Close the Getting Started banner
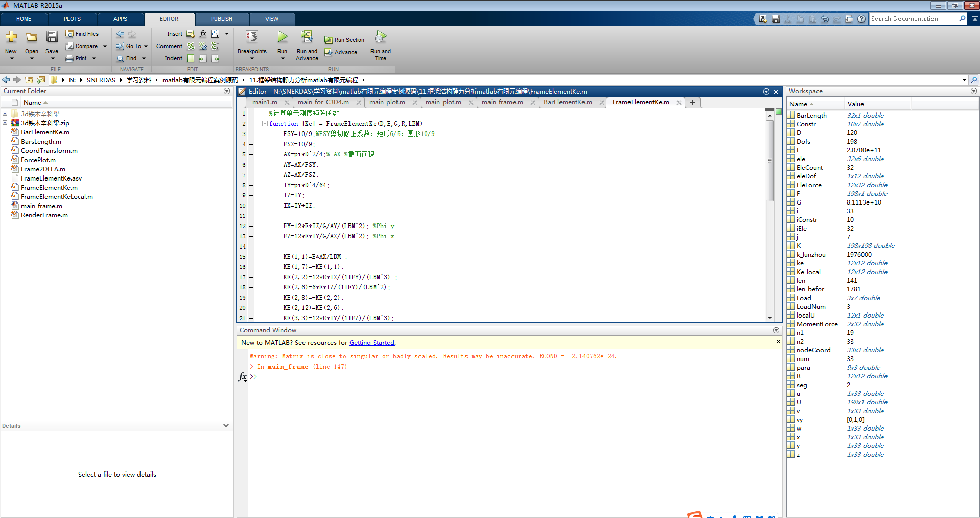This screenshot has width=980, height=518. 778,342
